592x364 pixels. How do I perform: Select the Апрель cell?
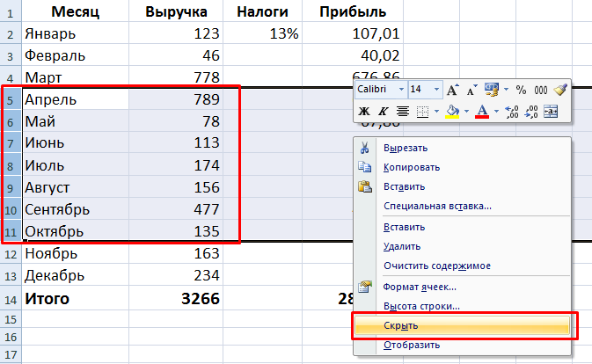tap(75, 99)
